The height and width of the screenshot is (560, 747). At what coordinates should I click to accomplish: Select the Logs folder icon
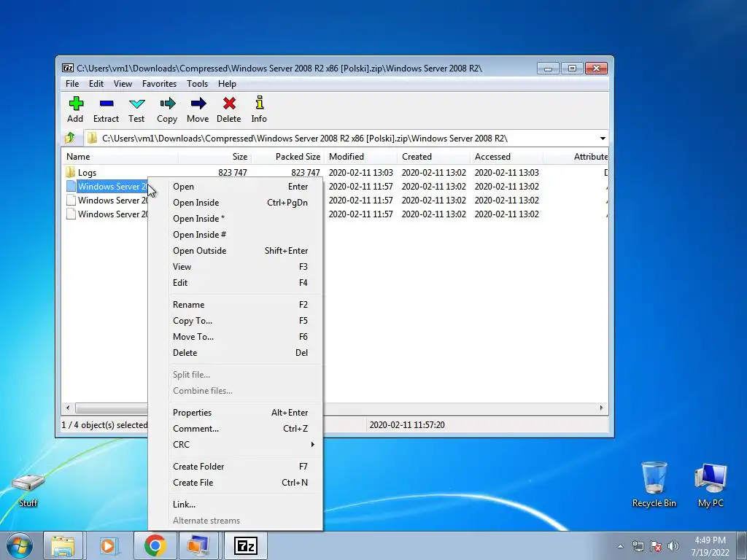click(x=71, y=172)
